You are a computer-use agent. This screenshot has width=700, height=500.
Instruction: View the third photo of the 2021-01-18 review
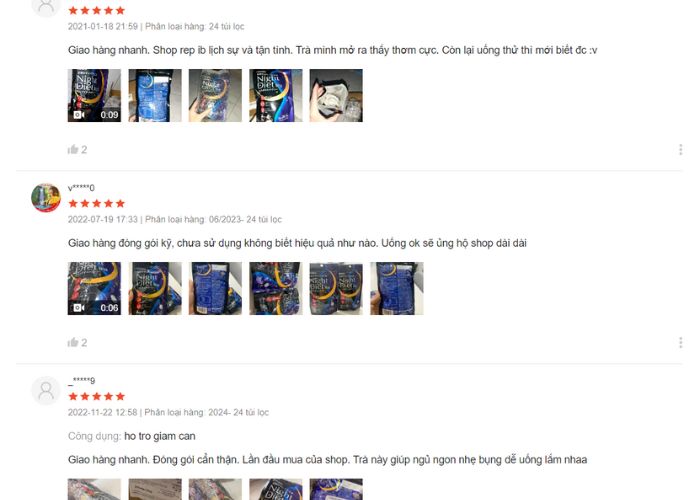(215, 96)
